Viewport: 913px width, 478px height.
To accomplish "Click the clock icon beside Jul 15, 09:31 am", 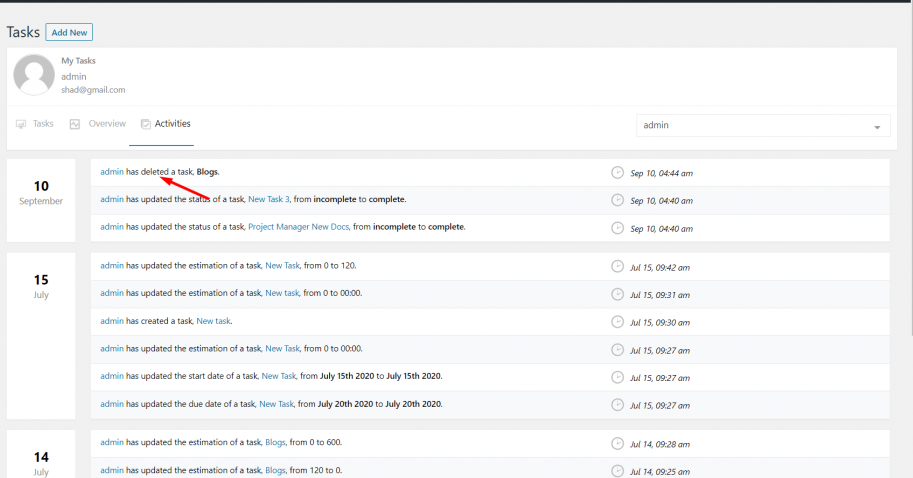I will click(x=617, y=294).
